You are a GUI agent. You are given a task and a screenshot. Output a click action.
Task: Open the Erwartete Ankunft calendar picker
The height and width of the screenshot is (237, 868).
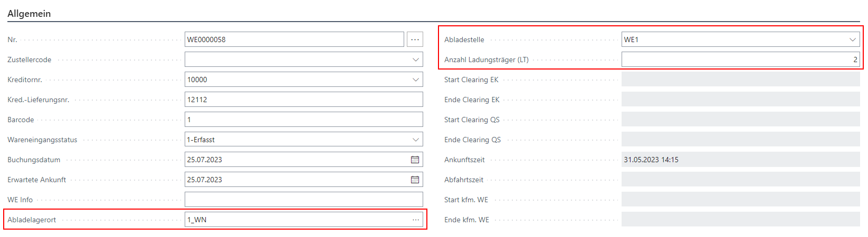pos(415,180)
